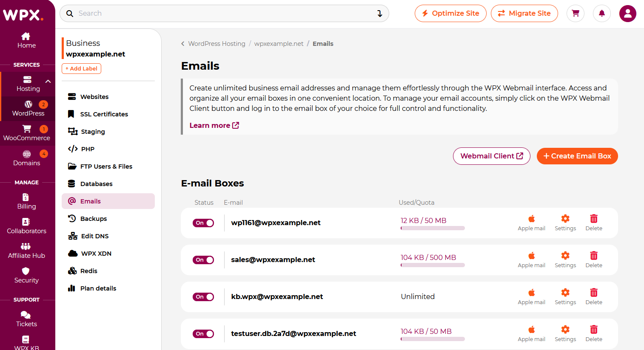Go to Home in sidebar
644x350 pixels.
click(26, 40)
